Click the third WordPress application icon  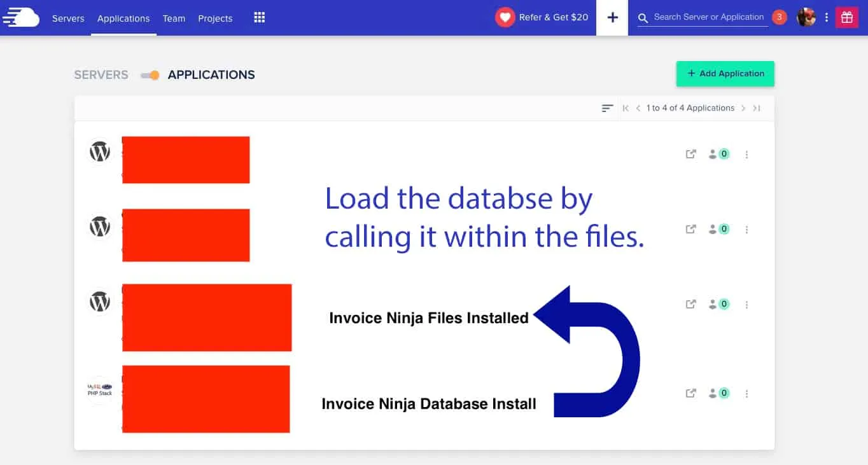point(100,302)
